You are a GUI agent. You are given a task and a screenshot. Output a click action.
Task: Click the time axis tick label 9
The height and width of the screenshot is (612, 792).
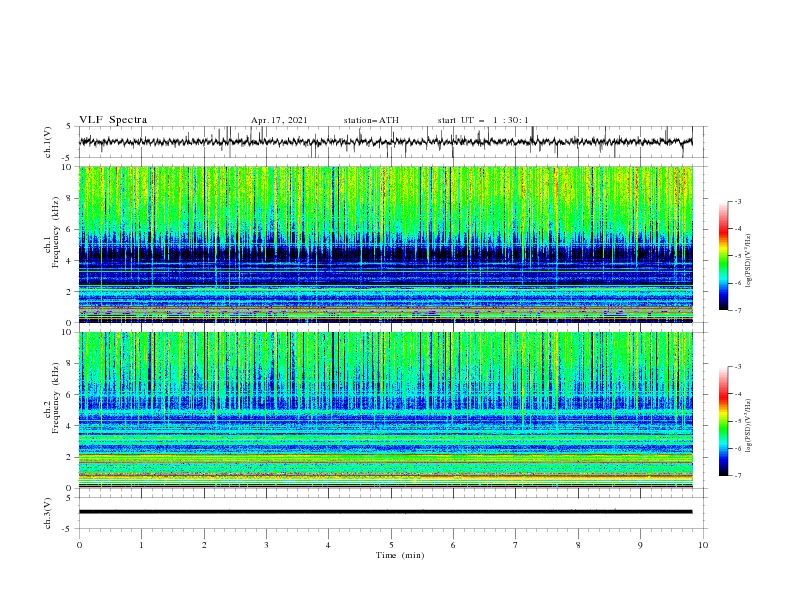coord(640,545)
